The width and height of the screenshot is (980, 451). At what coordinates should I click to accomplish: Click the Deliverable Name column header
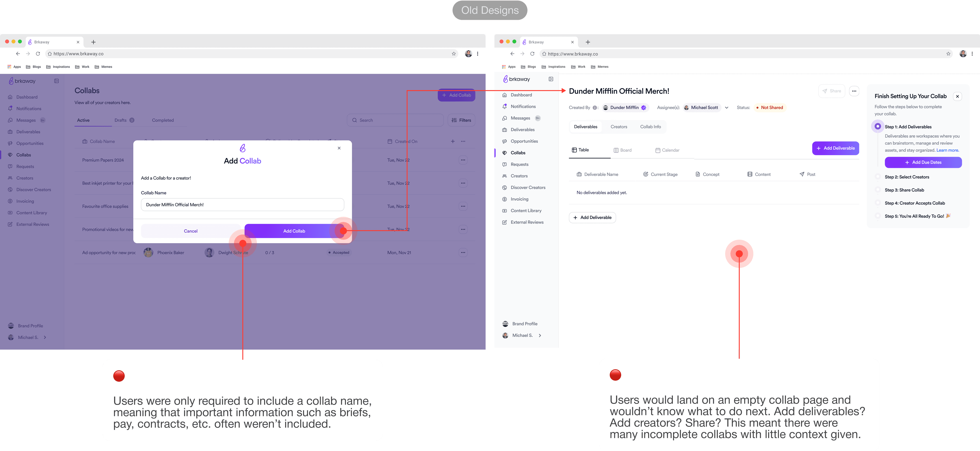[597, 174]
